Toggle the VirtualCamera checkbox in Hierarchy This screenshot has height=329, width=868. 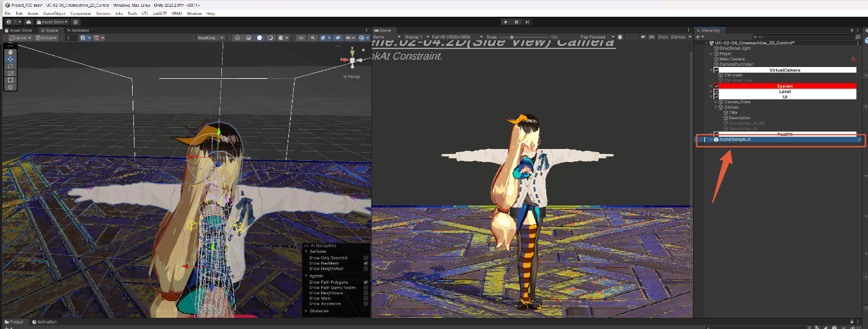[716, 70]
